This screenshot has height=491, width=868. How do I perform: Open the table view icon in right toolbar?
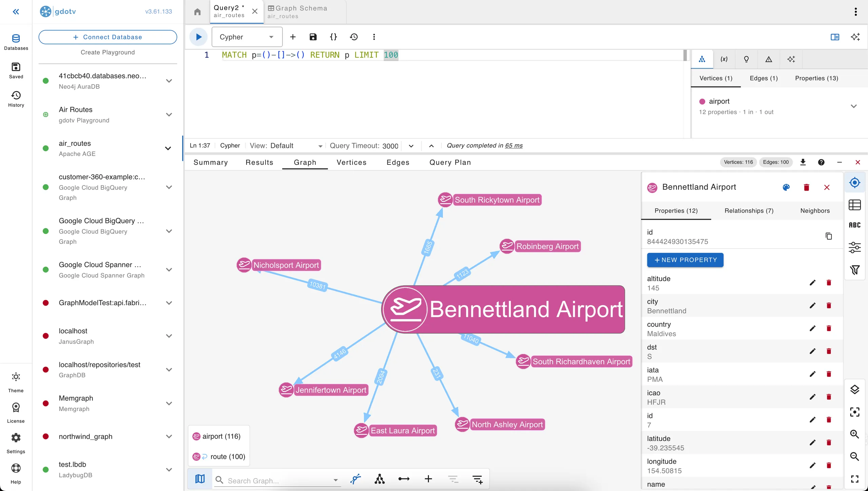854,205
